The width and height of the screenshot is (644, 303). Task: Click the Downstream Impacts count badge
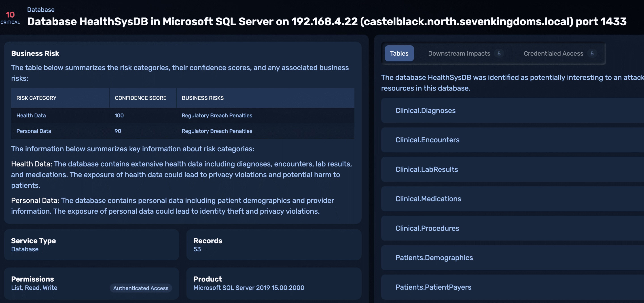tap(499, 53)
